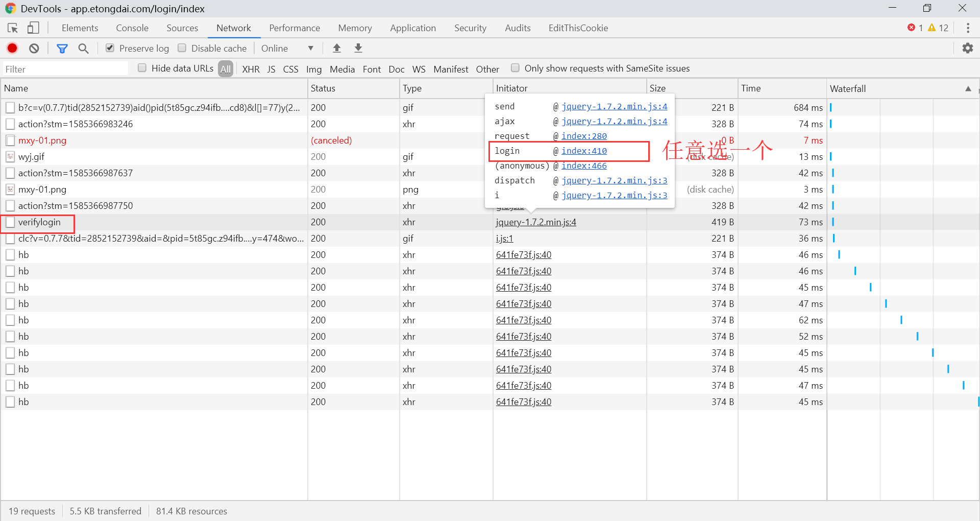Filter requests by XHR type

pyautogui.click(x=251, y=69)
